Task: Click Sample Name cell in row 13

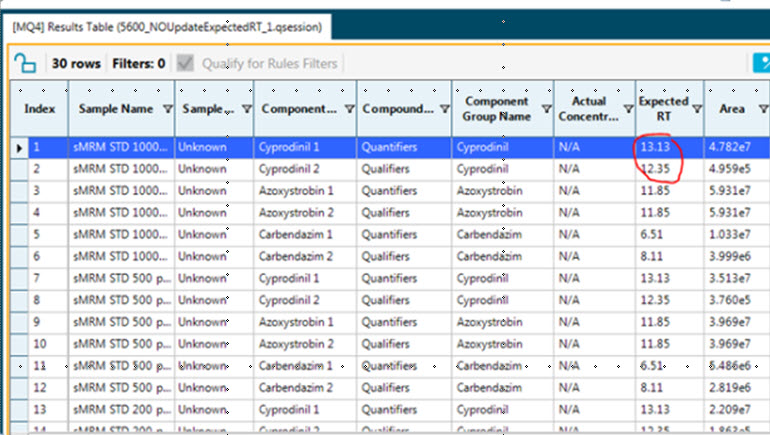Action: click(x=121, y=409)
